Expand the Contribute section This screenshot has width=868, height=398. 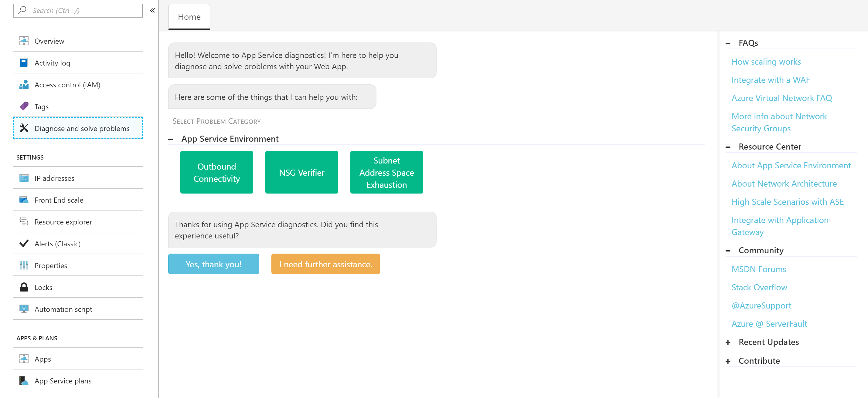pyautogui.click(x=728, y=361)
